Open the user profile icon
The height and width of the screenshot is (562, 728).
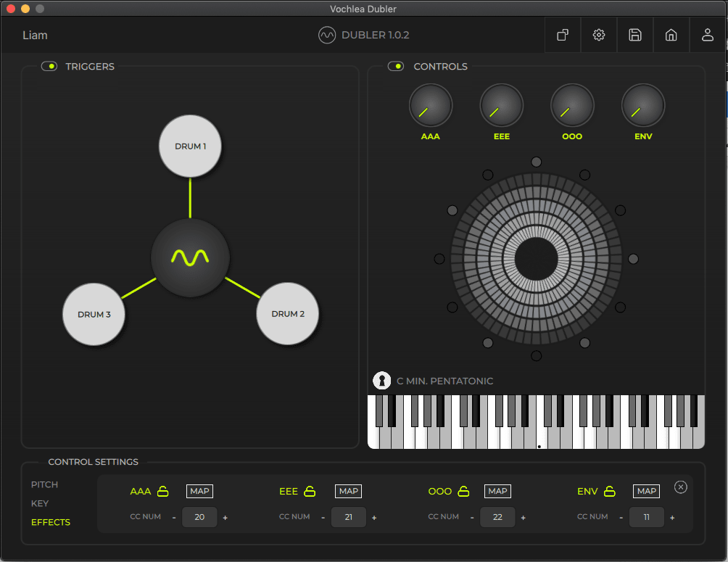click(x=708, y=35)
